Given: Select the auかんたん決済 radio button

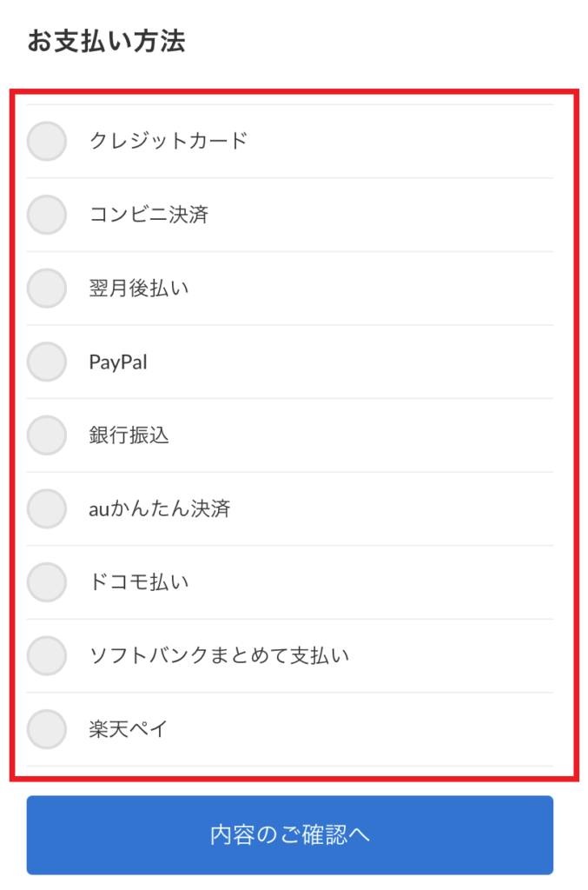Looking at the screenshot, I should click(x=47, y=508).
